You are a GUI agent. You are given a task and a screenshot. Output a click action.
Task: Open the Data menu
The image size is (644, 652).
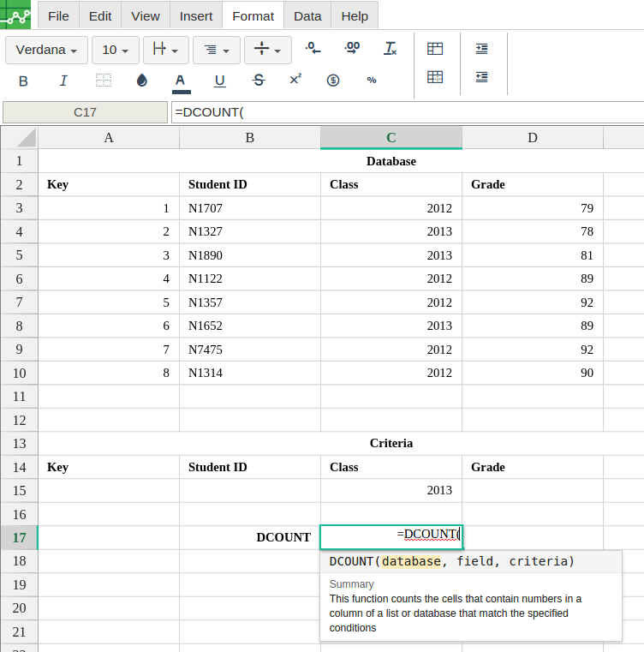pyautogui.click(x=307, y=15)
